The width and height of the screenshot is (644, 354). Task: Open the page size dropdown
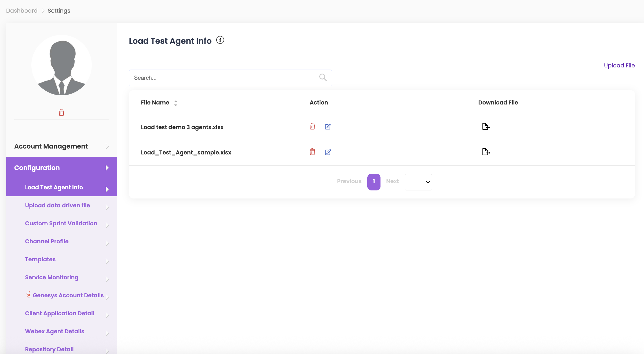tap(418, 182)
